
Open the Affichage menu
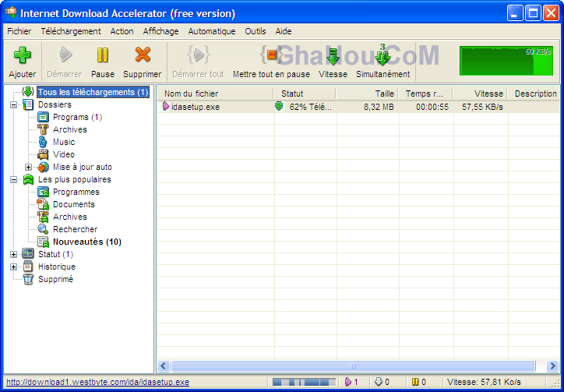(160, 31)
